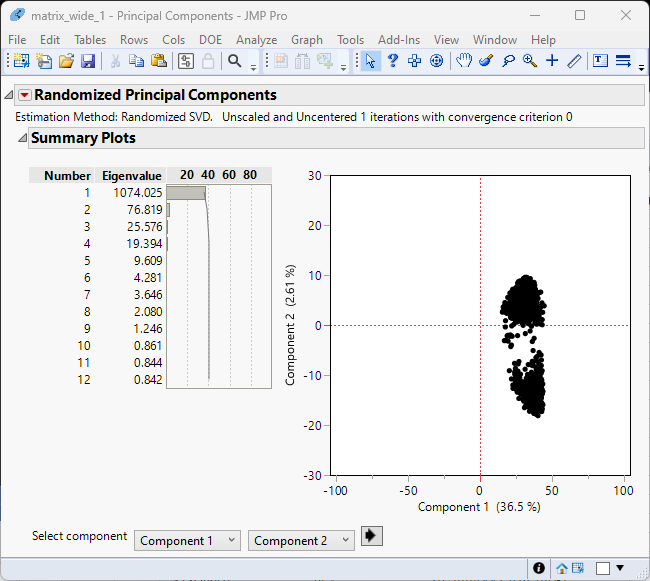Select the magnifier zoom tool
Viewport: 650px width, 581px height.
(x=529, y=61)
